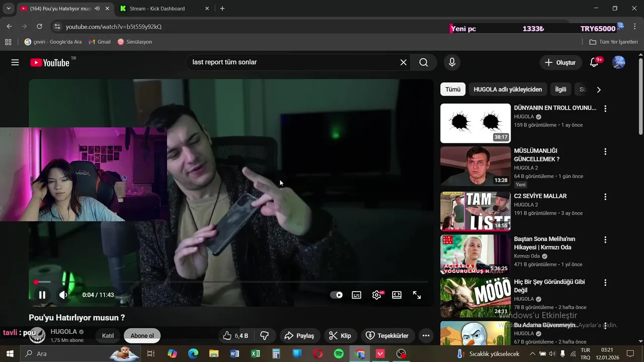Image resolution: width=644 pixels, height=362 pixels.
Task: Select the İlgili filter chip
Action: [560, 89]
